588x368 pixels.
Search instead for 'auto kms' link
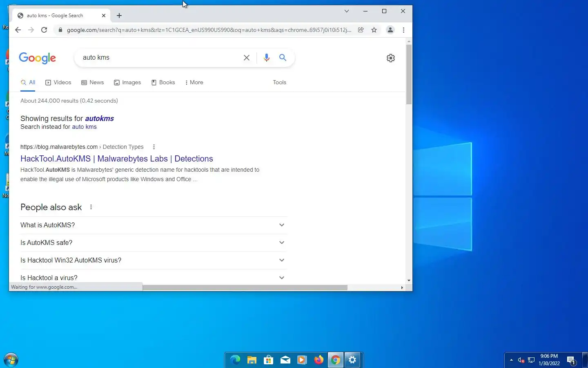click(84, 127)
